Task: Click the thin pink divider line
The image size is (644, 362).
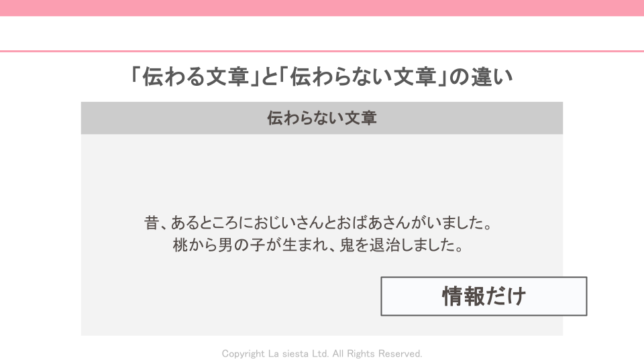Action: 322,52
